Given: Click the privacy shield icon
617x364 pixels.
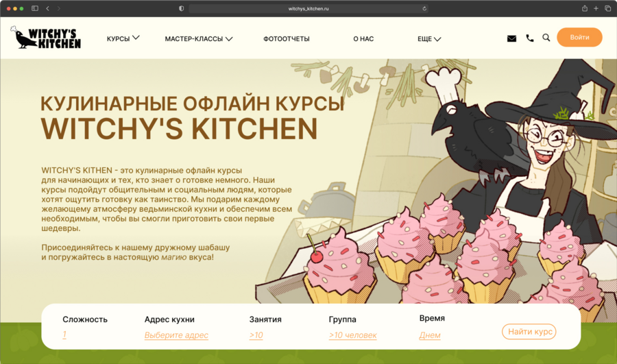Looking at the screenshot, I should tap(182, 8).
